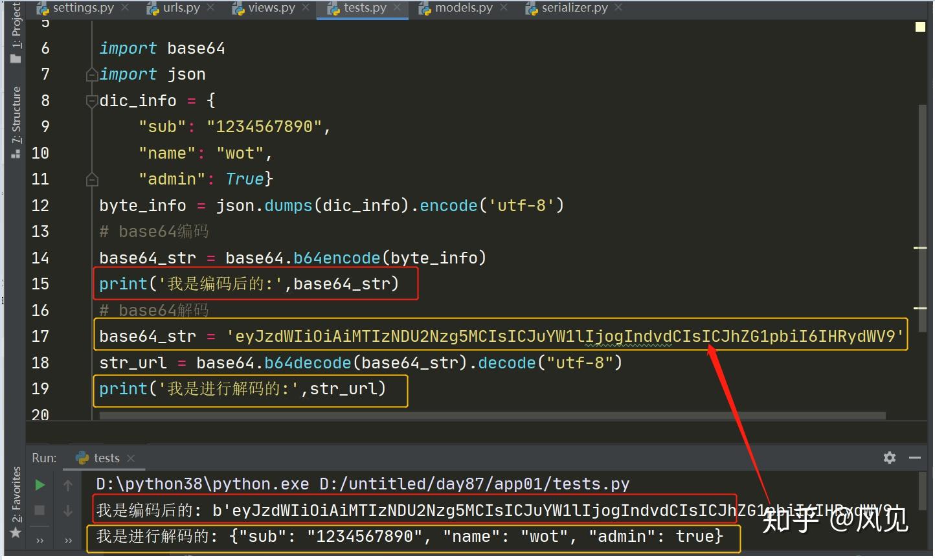Click the print statement on line 19

pyautogui.click(x=243, y=389)
